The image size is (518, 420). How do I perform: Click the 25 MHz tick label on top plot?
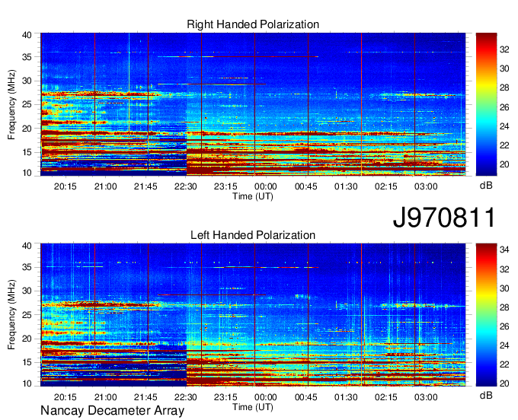(x=27, y=104)
